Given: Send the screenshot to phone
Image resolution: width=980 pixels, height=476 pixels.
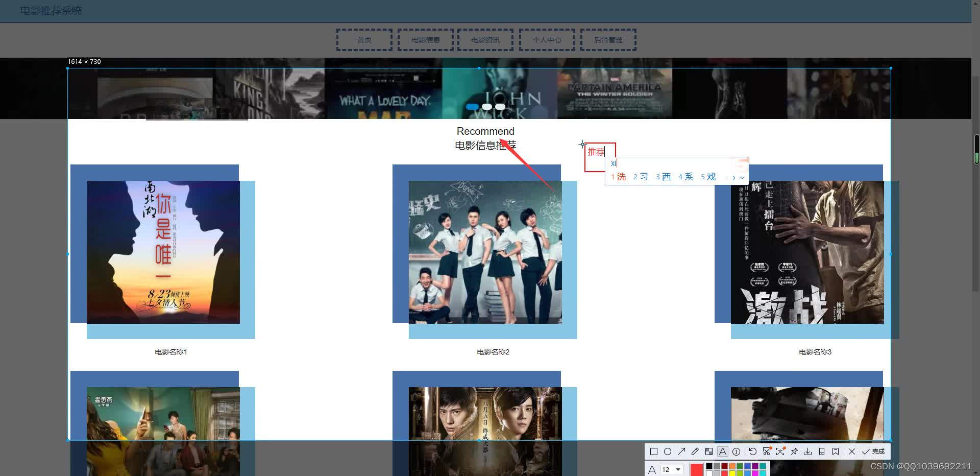Looking at the screenshot, I should coord(822,451).
